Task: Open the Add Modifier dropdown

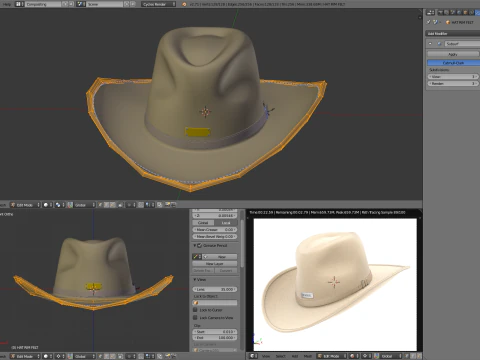Action: (x=453, y=33)
